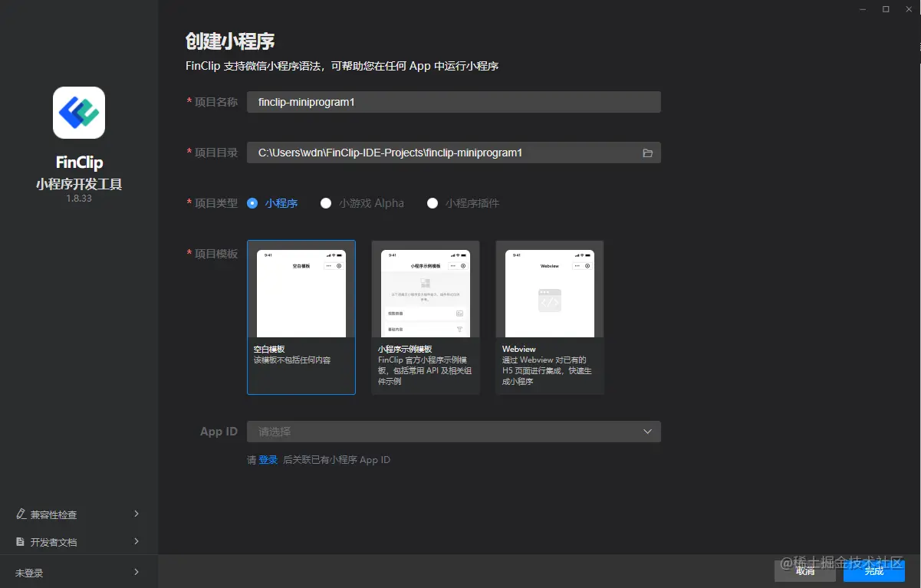Image resolution: width=921 pixels, height=588 pixels.
Task: Open 未登录 account entry
Action: [79, 573]
